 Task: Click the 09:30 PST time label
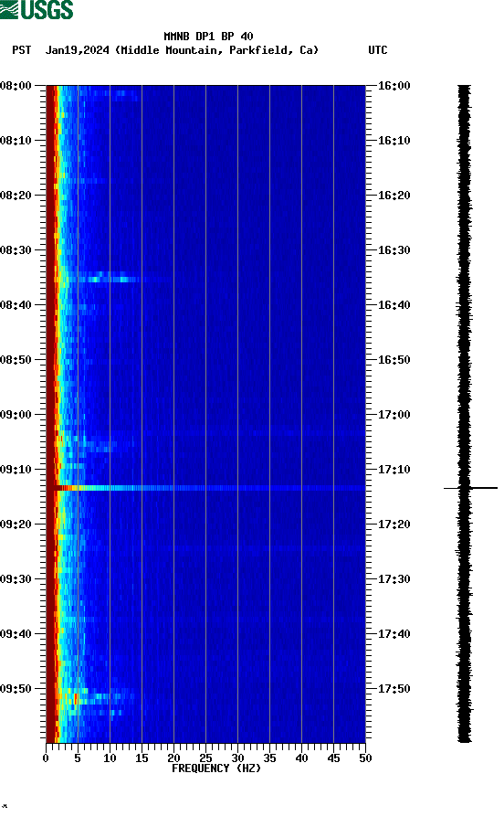coord(16,579)
